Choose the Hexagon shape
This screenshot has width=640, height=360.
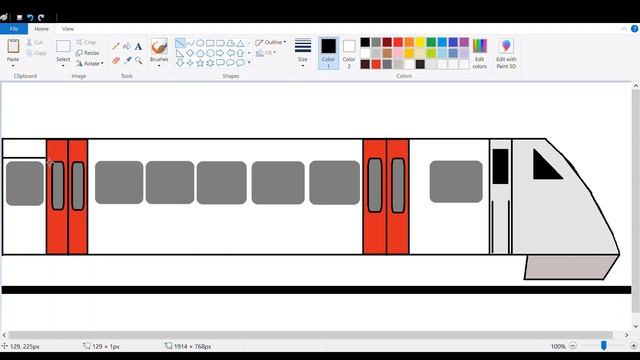pos(210,53)
